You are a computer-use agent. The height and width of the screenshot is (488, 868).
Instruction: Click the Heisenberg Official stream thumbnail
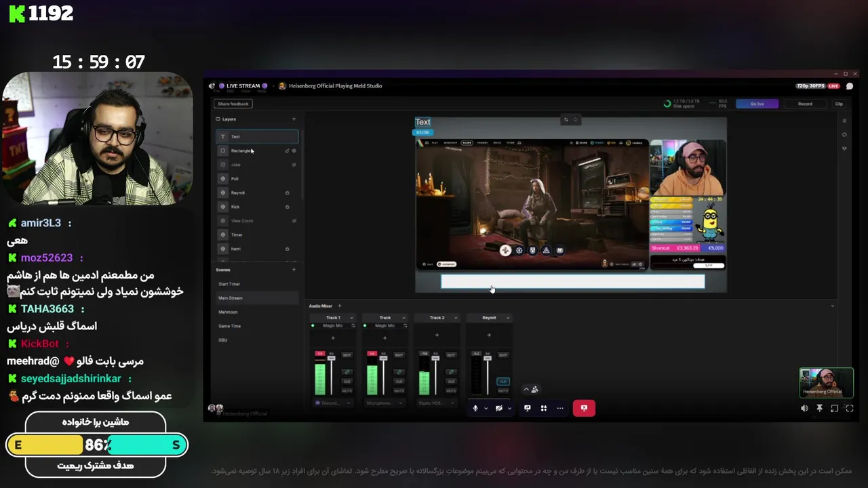[x=826, y=382]
